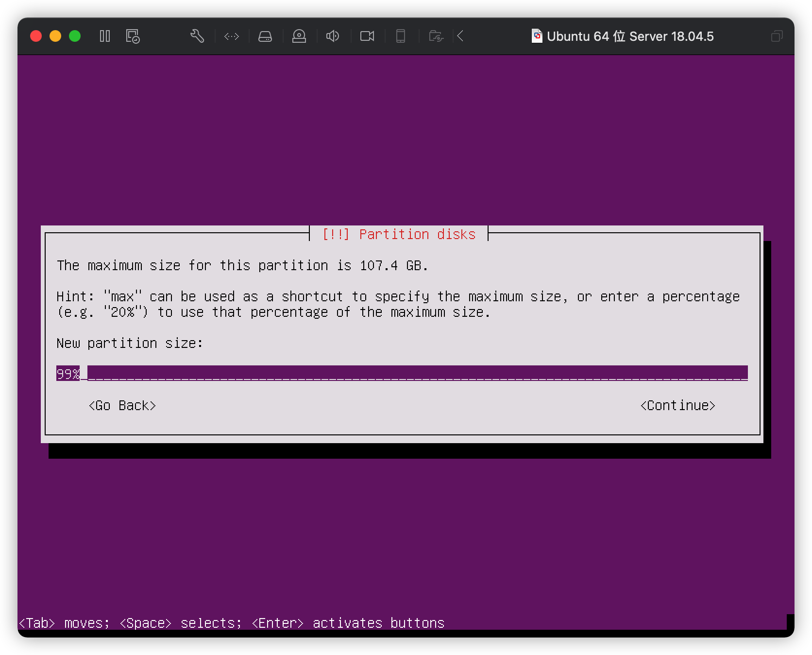This screenshot has height=655, width=812.
Task: Click the CD/DVD drive icon
Action: 299,36
